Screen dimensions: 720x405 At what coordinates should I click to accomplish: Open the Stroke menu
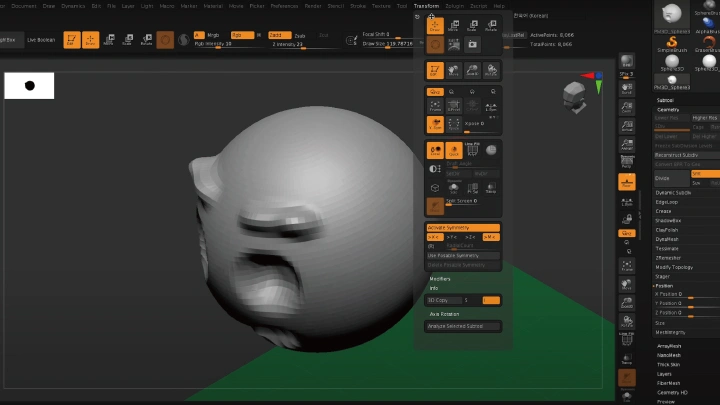(x=358, y=6)
